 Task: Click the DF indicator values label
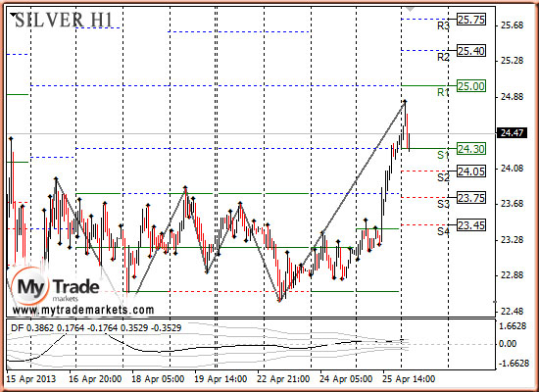[x=96, y=328]
